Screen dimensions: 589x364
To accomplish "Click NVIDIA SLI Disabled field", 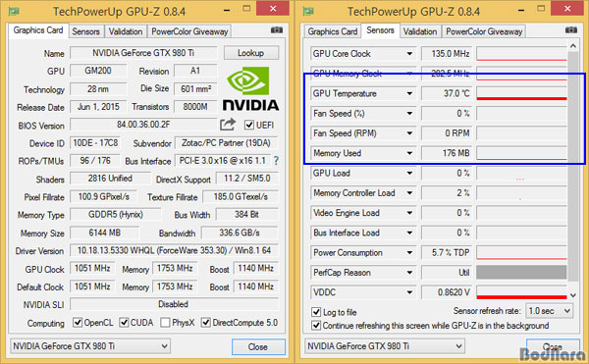I will pyautogui.click(x=174, y=304).
